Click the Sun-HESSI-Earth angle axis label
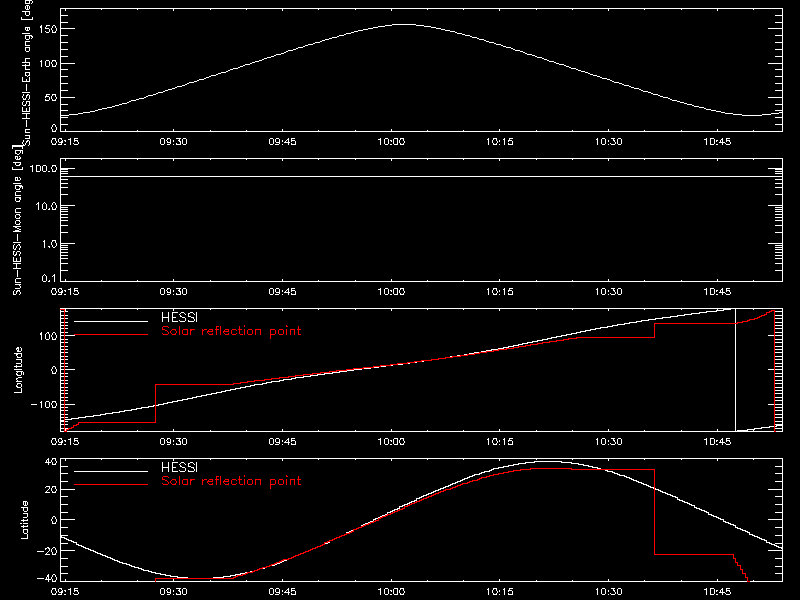The width and height of the screenshot is (800, 600). pos(27,73)
